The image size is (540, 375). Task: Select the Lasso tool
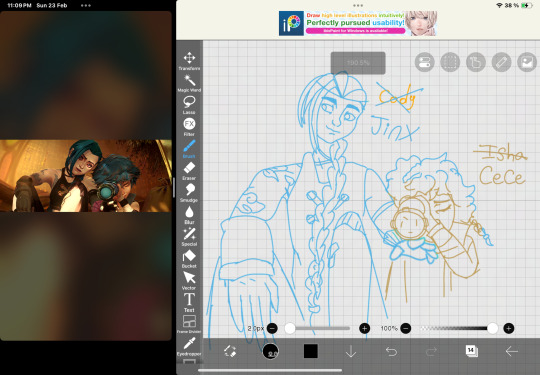(189, 105)
